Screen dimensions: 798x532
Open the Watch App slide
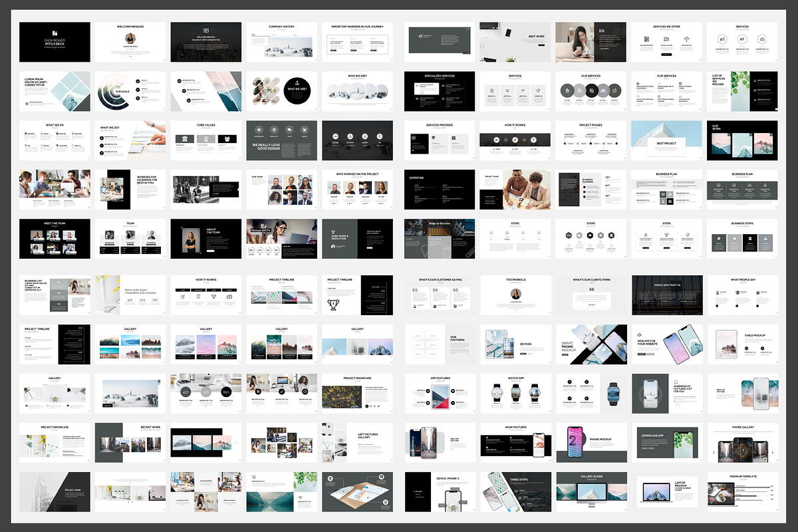(515, 394)
